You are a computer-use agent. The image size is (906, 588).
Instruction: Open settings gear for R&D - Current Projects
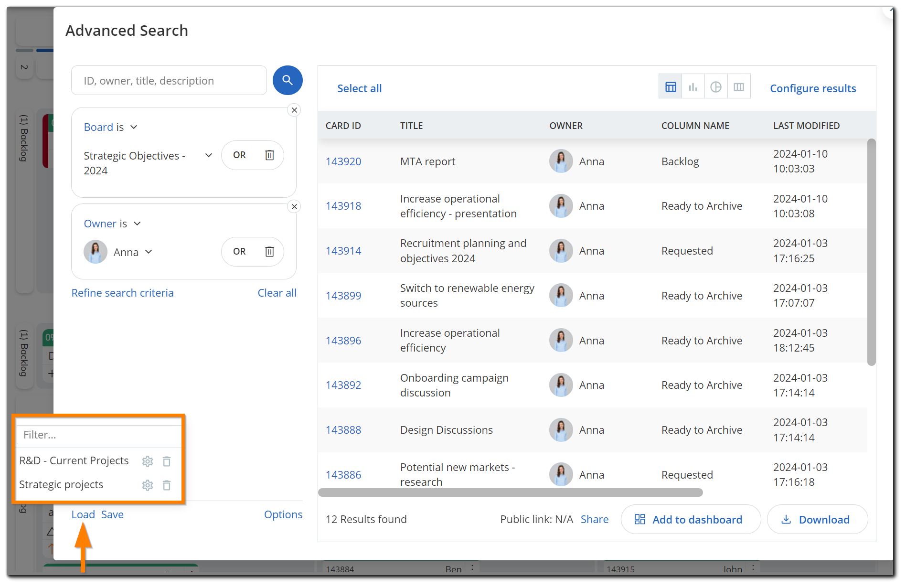point(148,461)
